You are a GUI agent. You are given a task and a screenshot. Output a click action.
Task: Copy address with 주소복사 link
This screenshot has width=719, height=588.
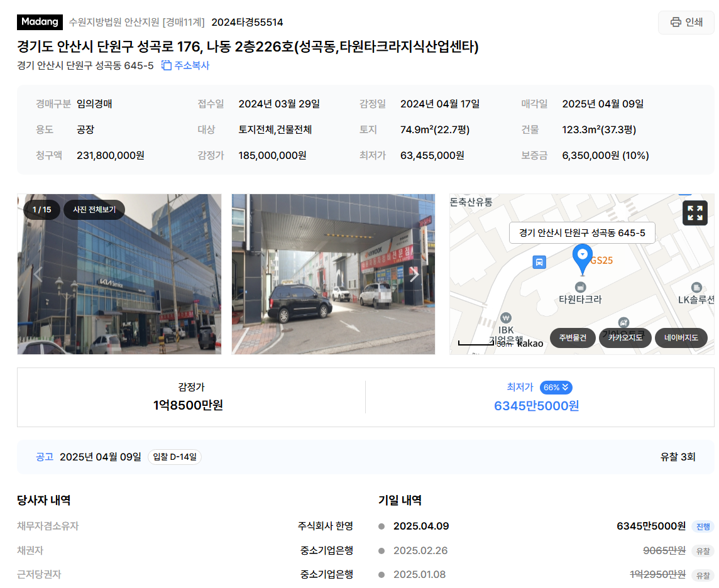click(x=185, y=65)
